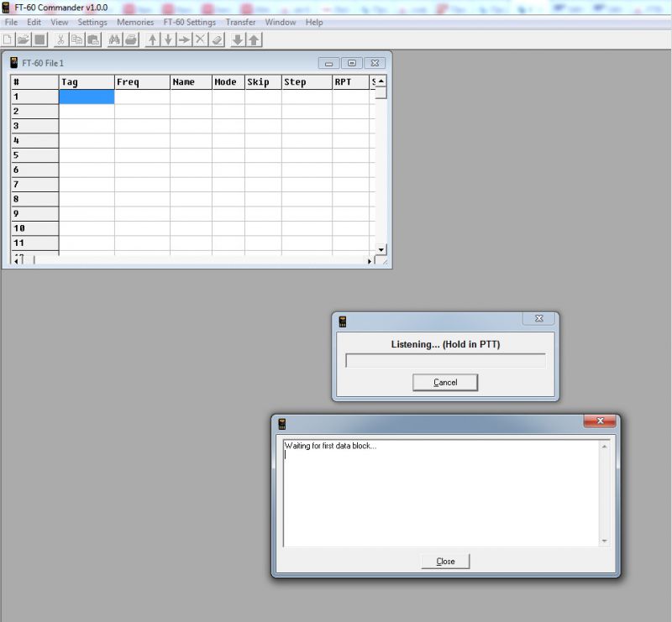Click the RPT column header
The width and height of the screenshot is (672, 622).
click(x=350, y=81)
